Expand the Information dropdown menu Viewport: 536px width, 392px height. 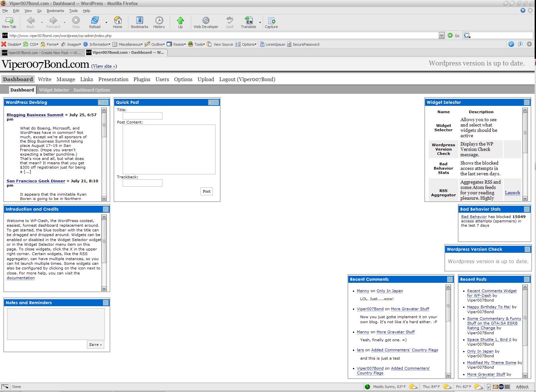pyautogui.click(x=97, y=44)
